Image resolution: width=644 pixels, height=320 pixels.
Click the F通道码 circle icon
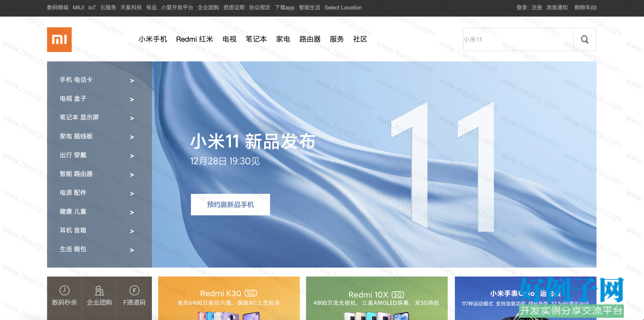pos(134,290)
